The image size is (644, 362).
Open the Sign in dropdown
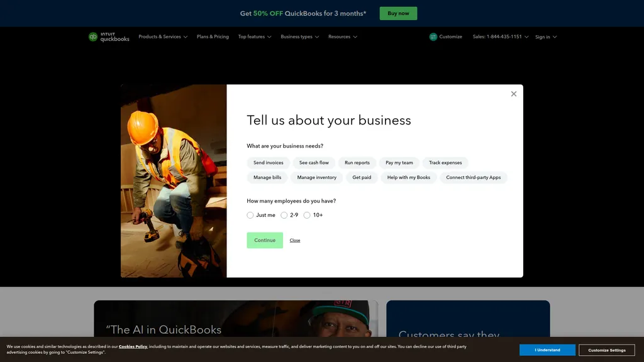[546, 37]
